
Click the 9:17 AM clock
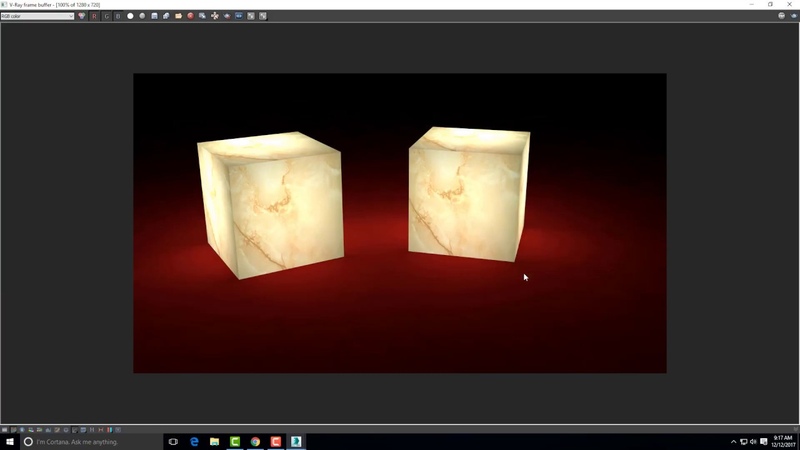coord(784,442)
